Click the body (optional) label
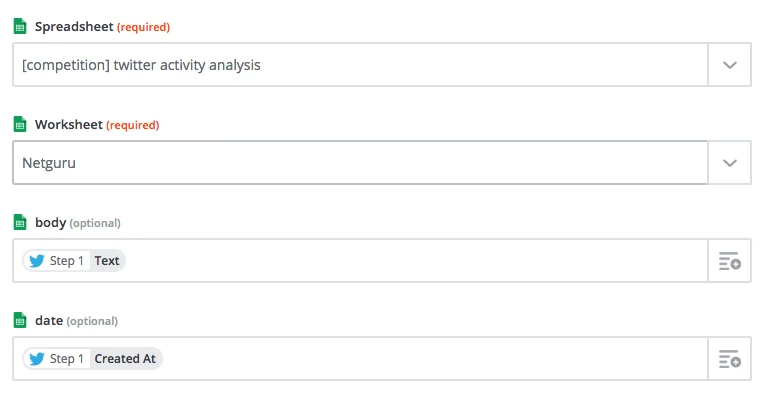Screen dimensions: 765x398 78,223
